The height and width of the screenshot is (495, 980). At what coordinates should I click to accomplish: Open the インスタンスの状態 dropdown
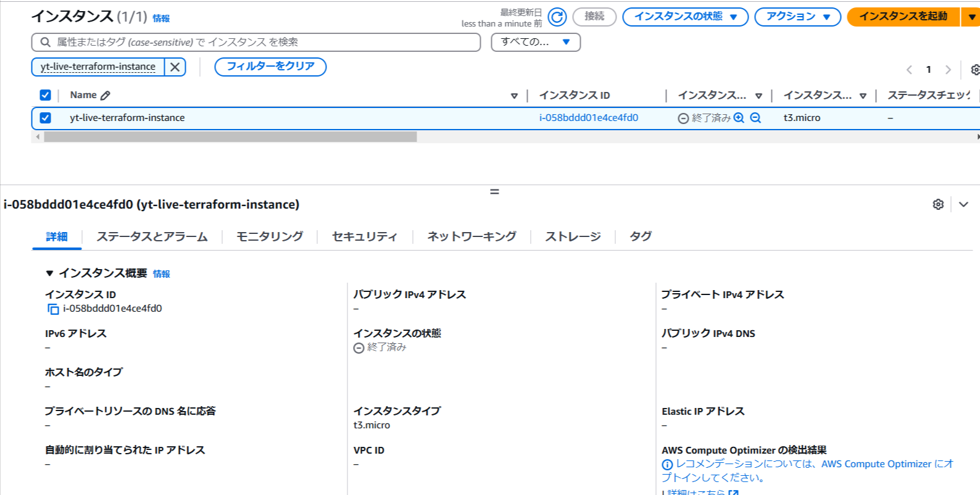[685, 17]
